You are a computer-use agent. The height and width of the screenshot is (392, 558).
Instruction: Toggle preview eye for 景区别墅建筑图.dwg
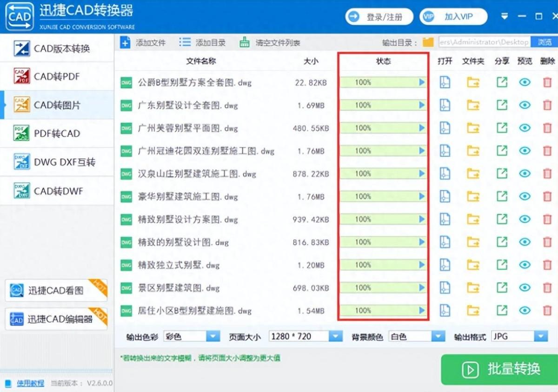(525, 287)
